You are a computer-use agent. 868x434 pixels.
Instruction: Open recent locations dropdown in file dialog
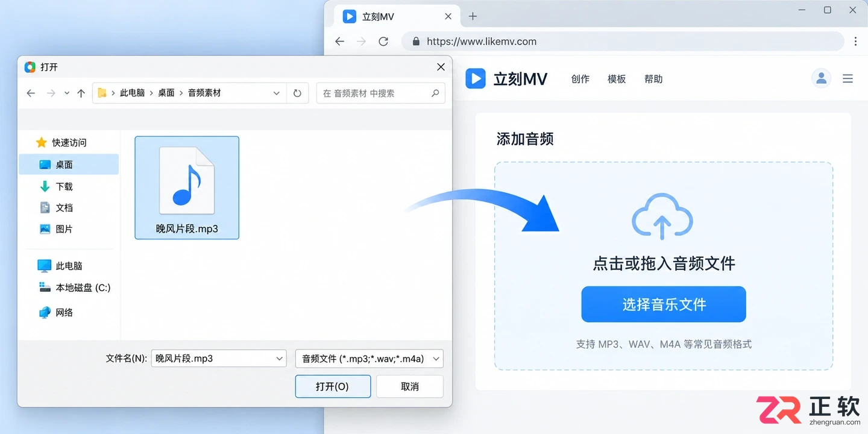(67, 93)
